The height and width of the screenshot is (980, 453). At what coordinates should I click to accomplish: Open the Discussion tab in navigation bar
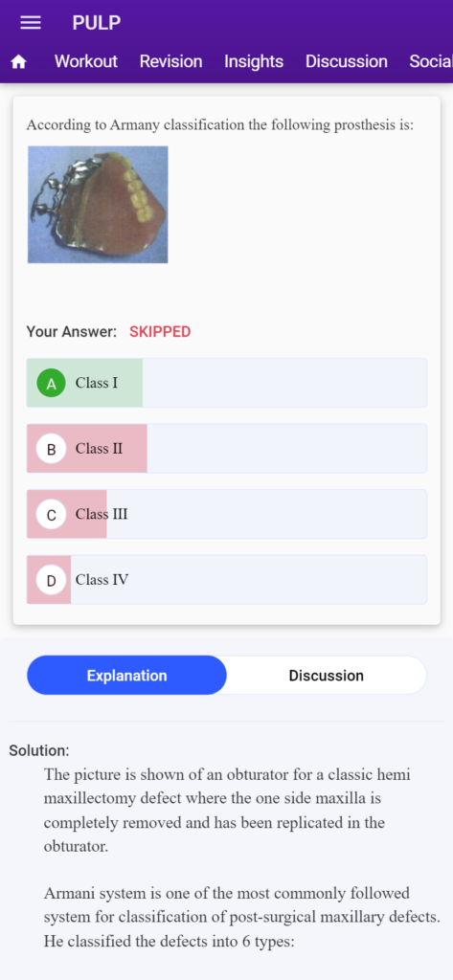click(x=346, y=61)
